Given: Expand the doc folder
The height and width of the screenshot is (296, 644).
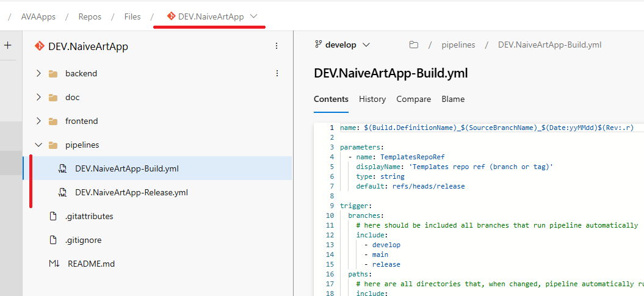Looking at the screenshot, I should (38, 97).
